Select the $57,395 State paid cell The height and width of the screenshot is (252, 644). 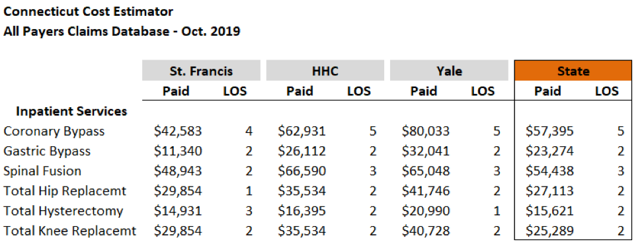click(x=549, y=131)
